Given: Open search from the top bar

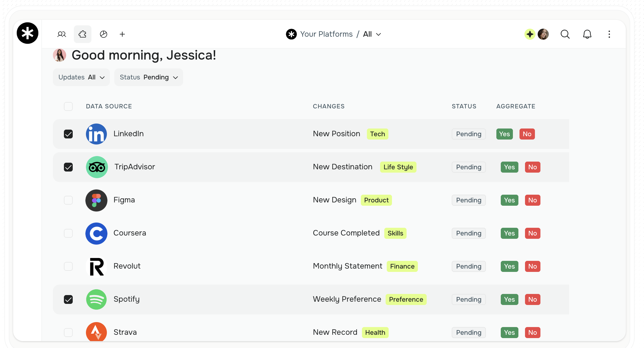Looking at the screenshot, I should [565, 34].
